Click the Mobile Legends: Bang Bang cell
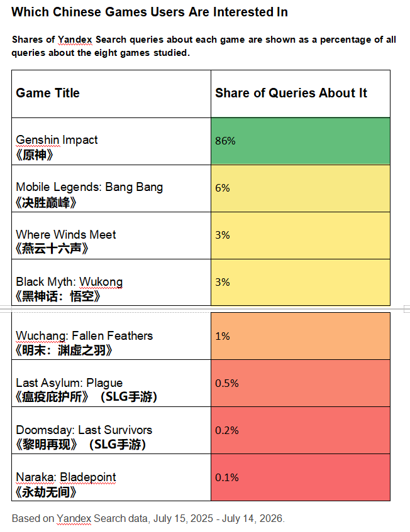Viewport: 410px width, 532px height. point(111,188)
